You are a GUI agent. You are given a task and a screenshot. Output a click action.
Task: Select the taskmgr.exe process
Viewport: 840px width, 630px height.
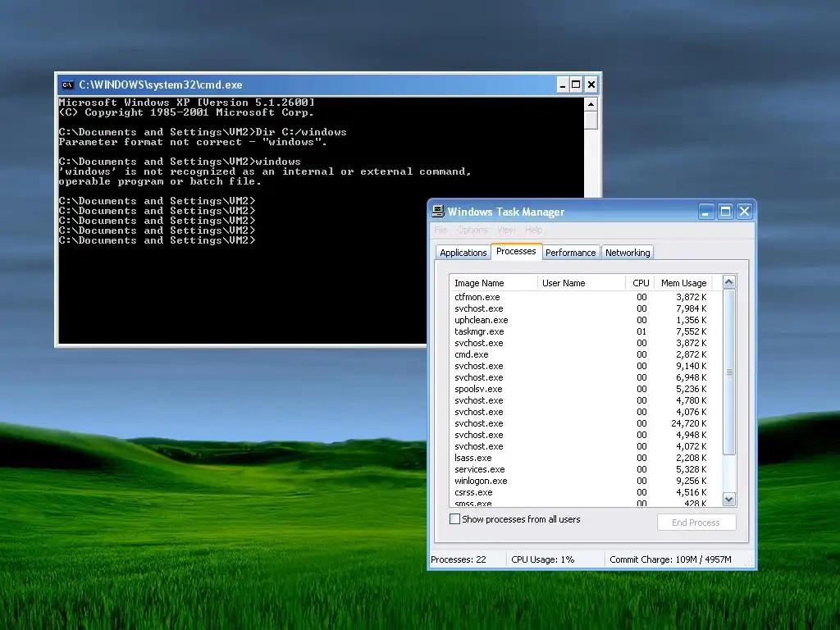[586, 331]
